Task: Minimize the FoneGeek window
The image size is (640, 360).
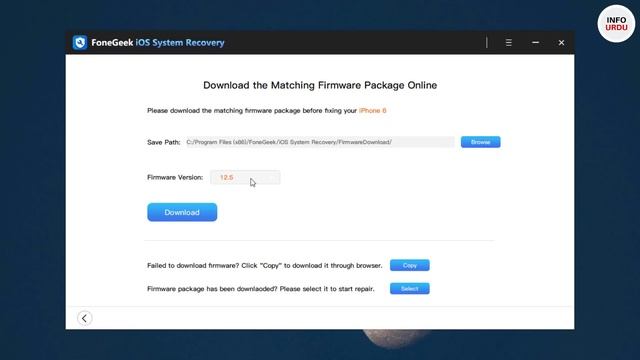Action: tap(535, 42)
